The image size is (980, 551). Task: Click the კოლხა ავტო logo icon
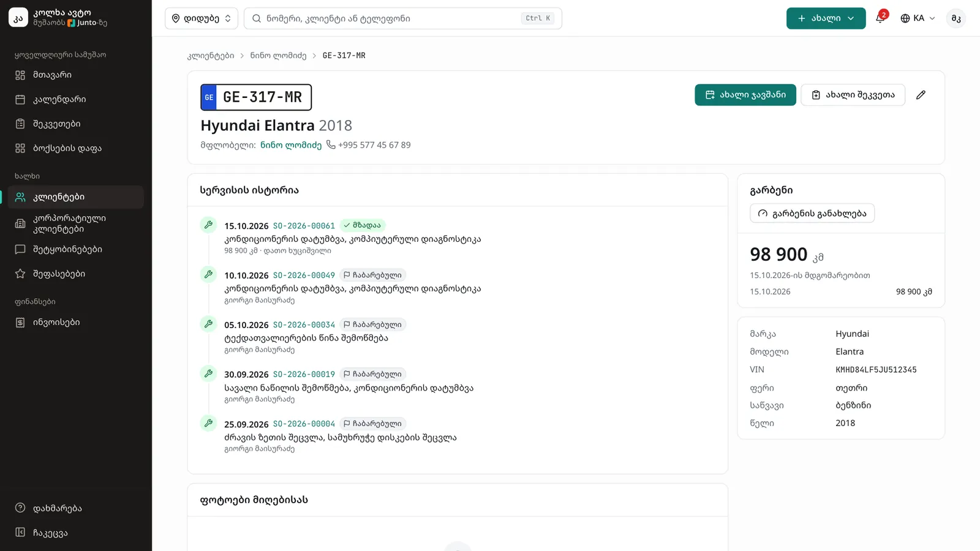click(x=18, y=18)
